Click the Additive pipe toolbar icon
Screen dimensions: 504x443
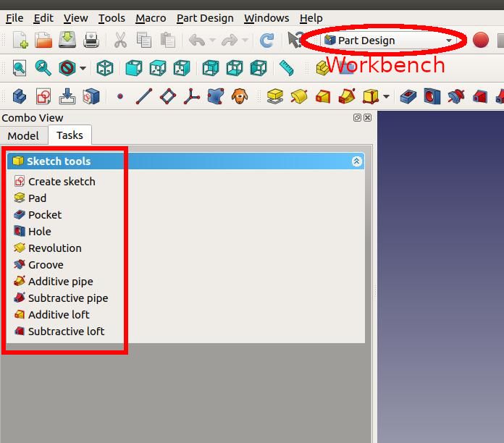(x=347, y=96)
